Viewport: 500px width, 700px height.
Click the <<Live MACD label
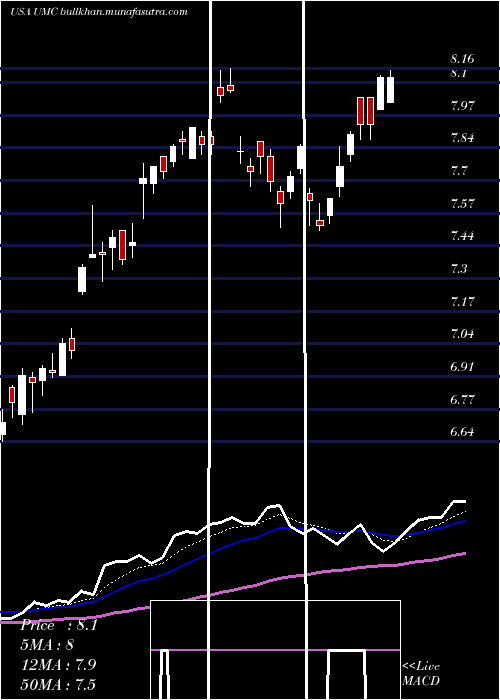pos(421,674)
